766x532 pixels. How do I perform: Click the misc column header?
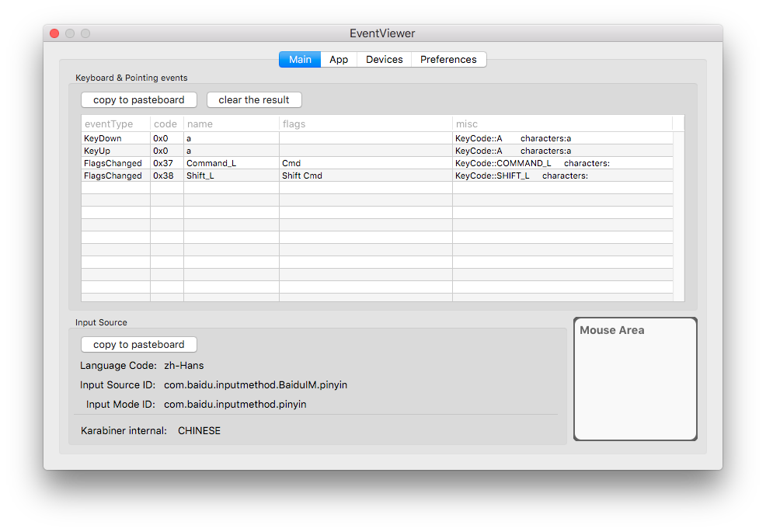561,124
